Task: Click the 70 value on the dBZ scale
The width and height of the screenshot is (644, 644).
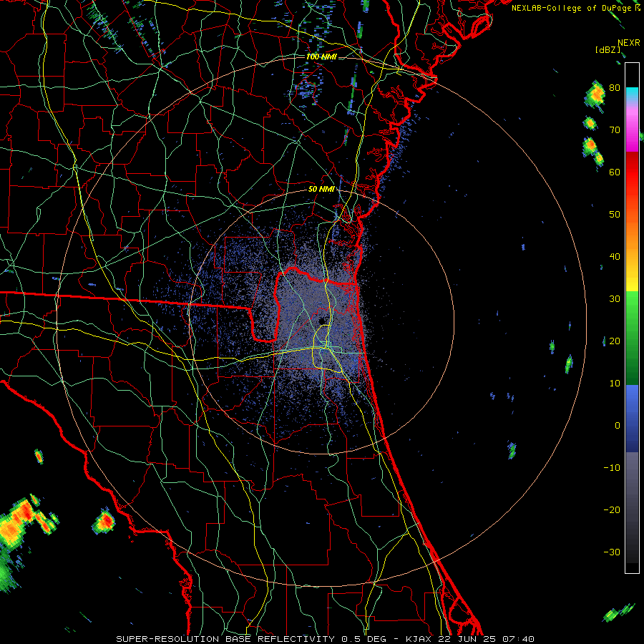Action: click(615, 130)
